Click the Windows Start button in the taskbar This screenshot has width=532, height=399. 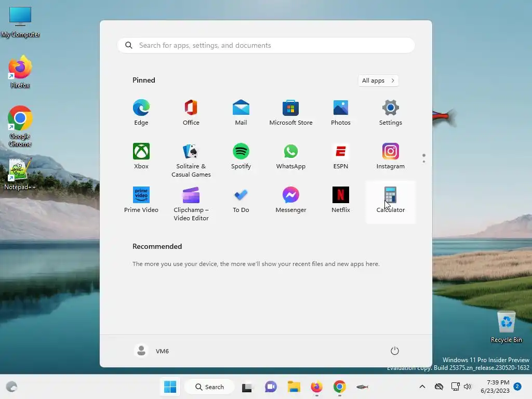170,387
